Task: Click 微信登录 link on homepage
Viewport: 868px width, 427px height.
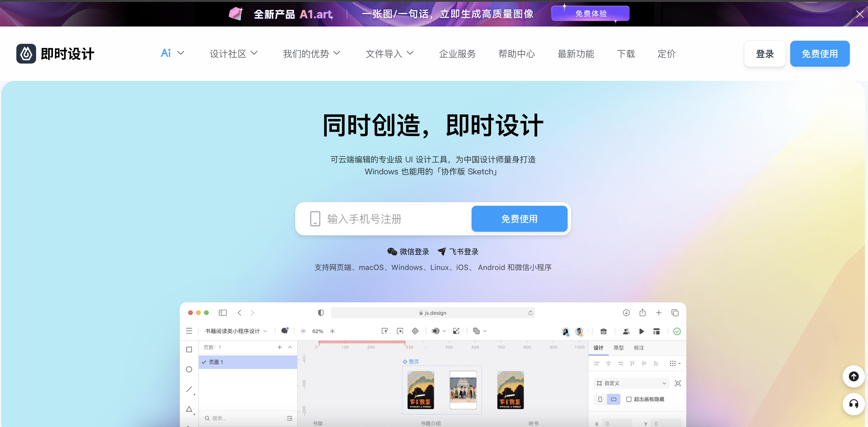Action: click(408, 251)
